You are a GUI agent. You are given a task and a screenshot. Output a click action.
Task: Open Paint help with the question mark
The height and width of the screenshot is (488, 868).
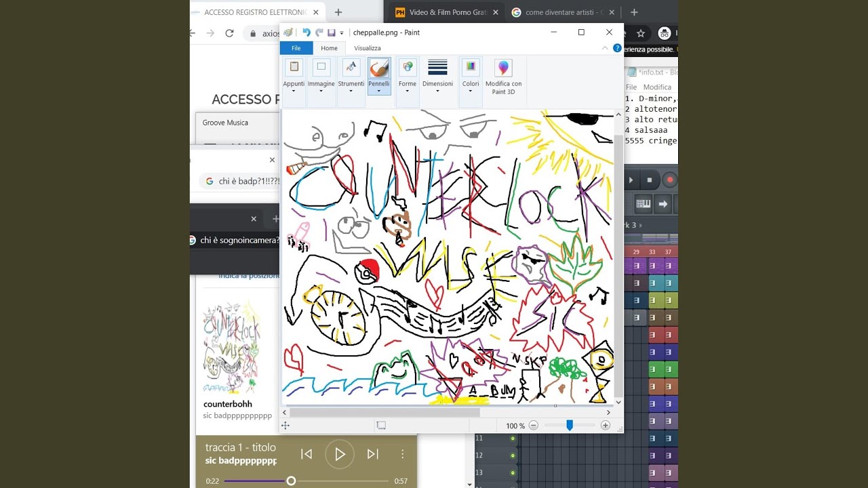point(617,48)
